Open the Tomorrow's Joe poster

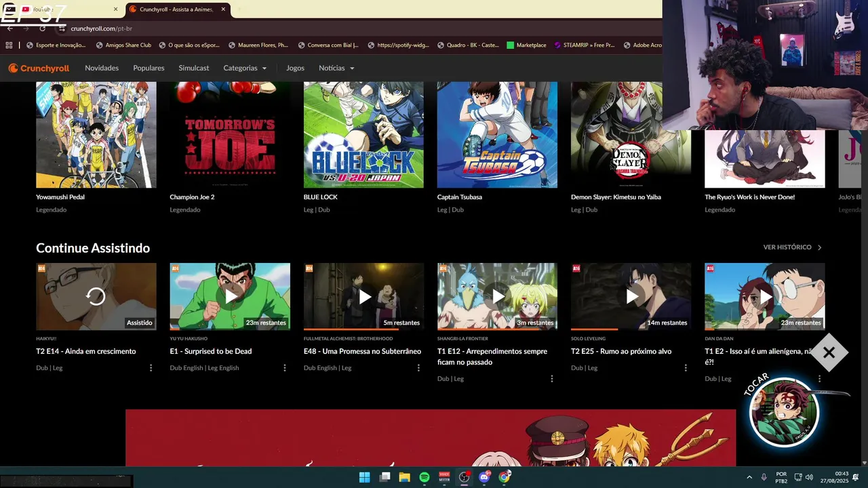tap(230, 135)
